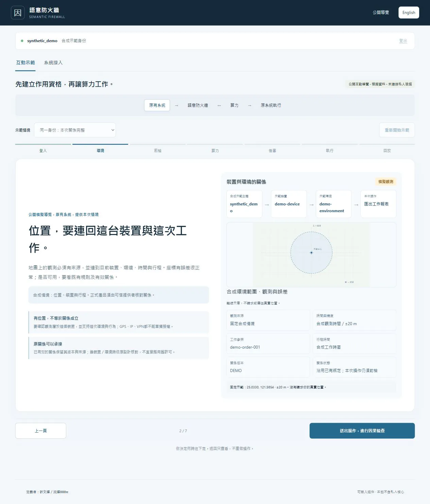This screenshot has width=430, height=504.
Task: Switch to the 系統接入 tab
Action: tap(53, 63)
